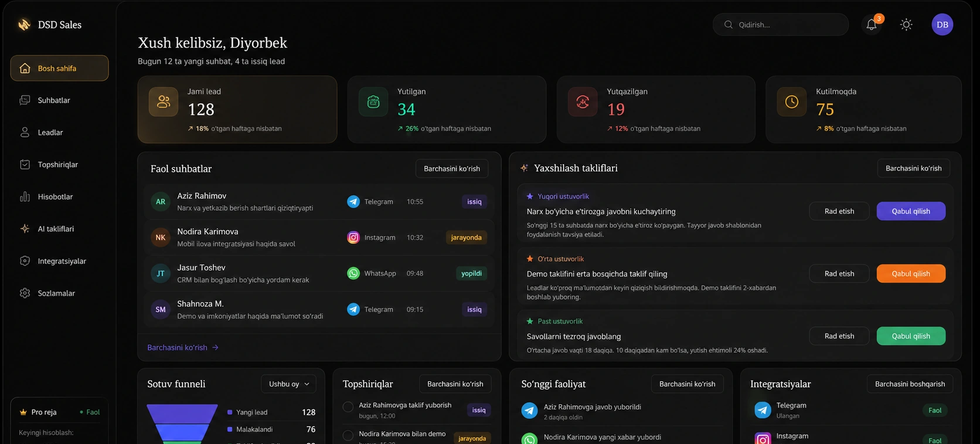Open Suhbatlar in the sidebar
Screen dimensions: 980x444
pyautogui.click(x=59, y=100)
